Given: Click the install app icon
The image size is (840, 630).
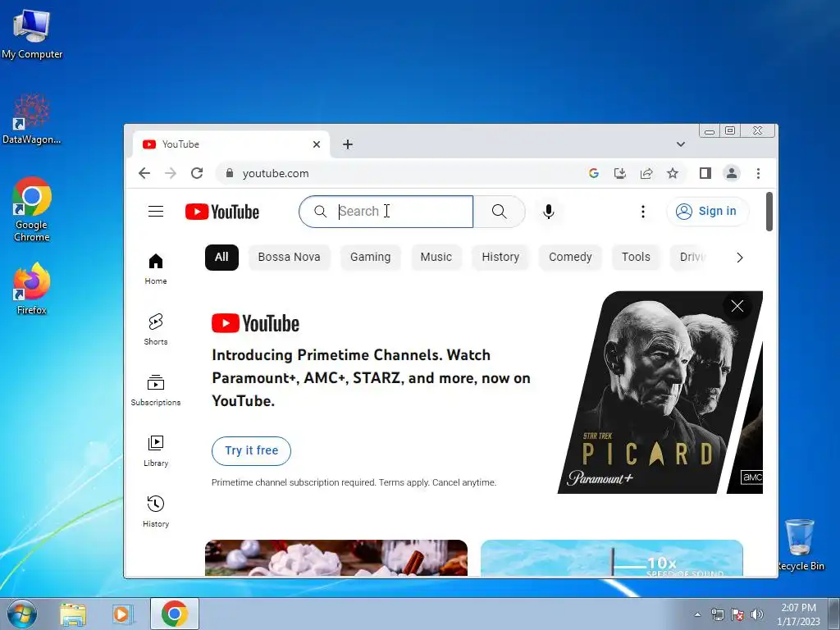Looking at the screenshot, I should pyautogui.click(x=620, y=173).
